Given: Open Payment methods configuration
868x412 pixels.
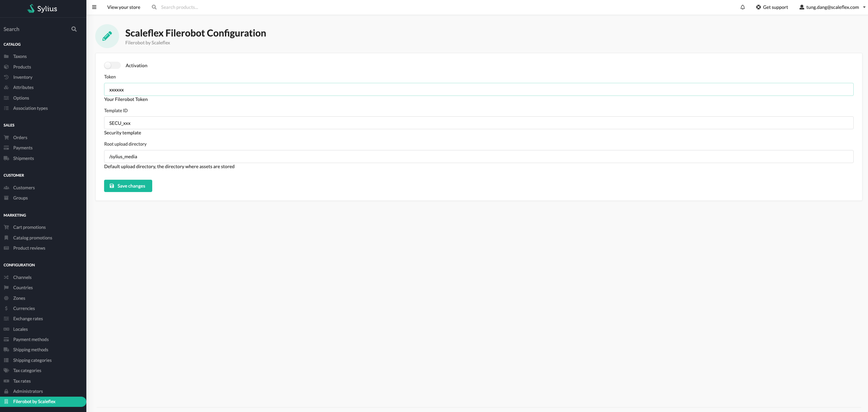Looking at the screenshot, I should click(31, 339).
